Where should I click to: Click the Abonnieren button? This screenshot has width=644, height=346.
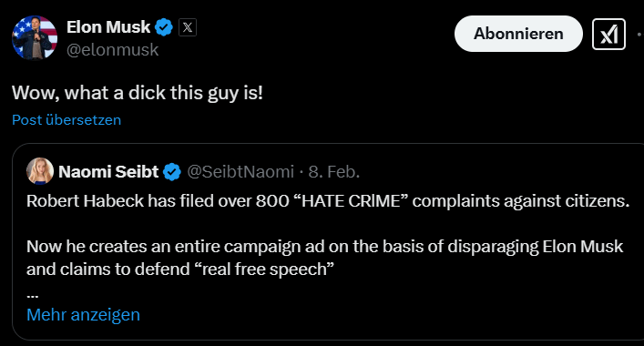tap(518, 34)
